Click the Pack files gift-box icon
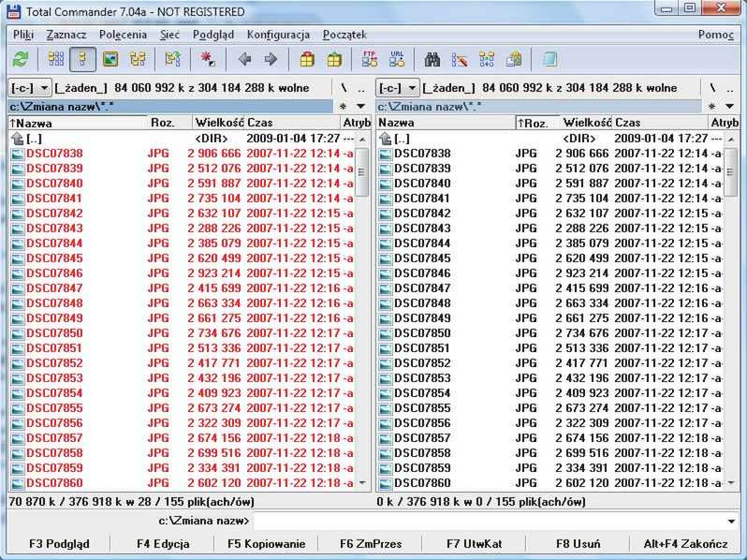Viewport: 747px width, 560px height. 307,60
